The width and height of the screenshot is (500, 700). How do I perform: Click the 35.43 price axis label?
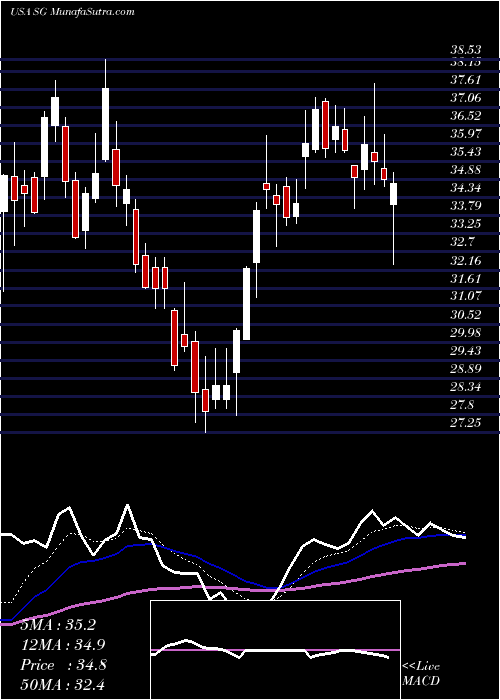point(466,152)
